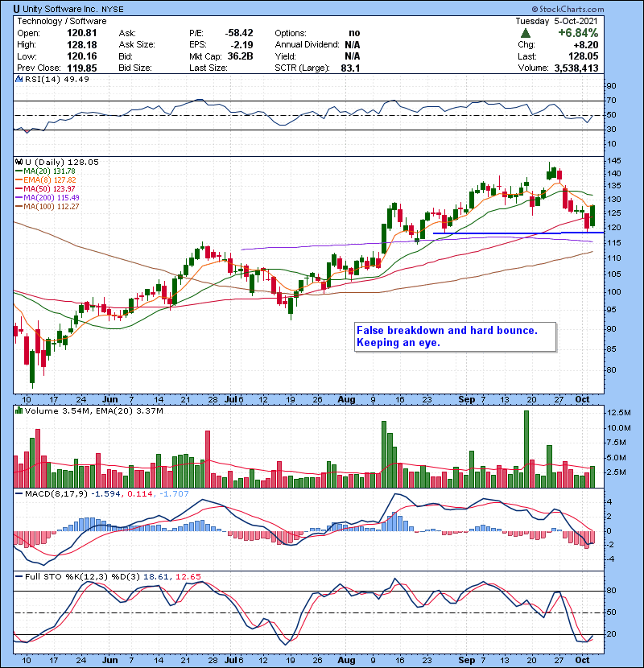Click the P/E value -58.42
644x668 pixels.
[239, 33]
